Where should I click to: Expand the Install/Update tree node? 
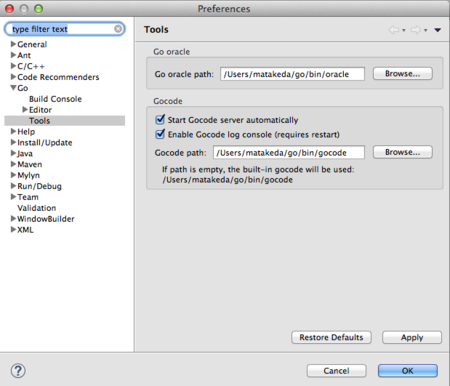point(13,142)
